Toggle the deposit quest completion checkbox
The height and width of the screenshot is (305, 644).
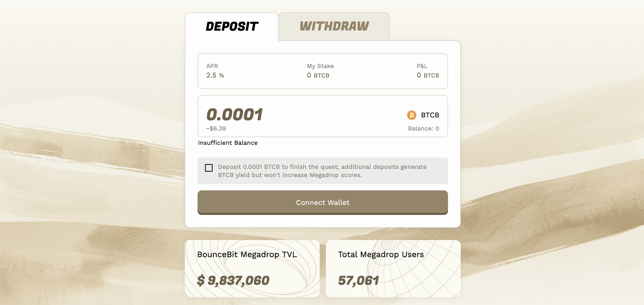coord(209,167)
